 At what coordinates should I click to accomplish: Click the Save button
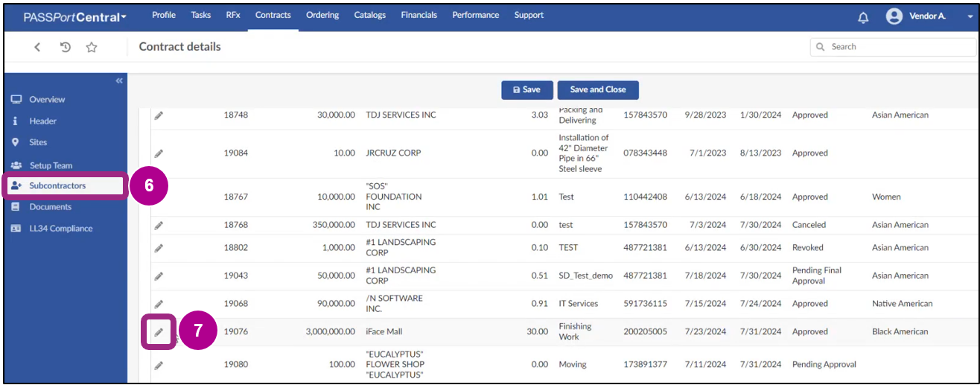pos(526,90)
